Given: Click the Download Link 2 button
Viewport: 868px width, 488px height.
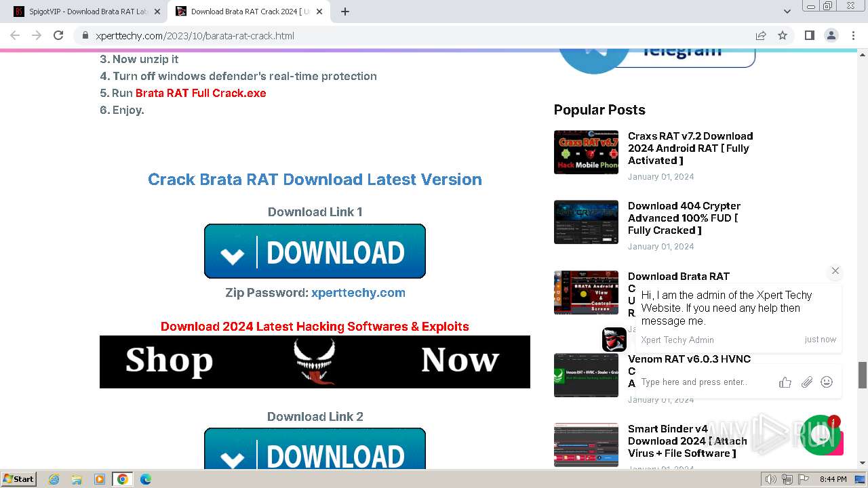Looking at the screenshot, I should pyautogui.click(x=315, y=448).
